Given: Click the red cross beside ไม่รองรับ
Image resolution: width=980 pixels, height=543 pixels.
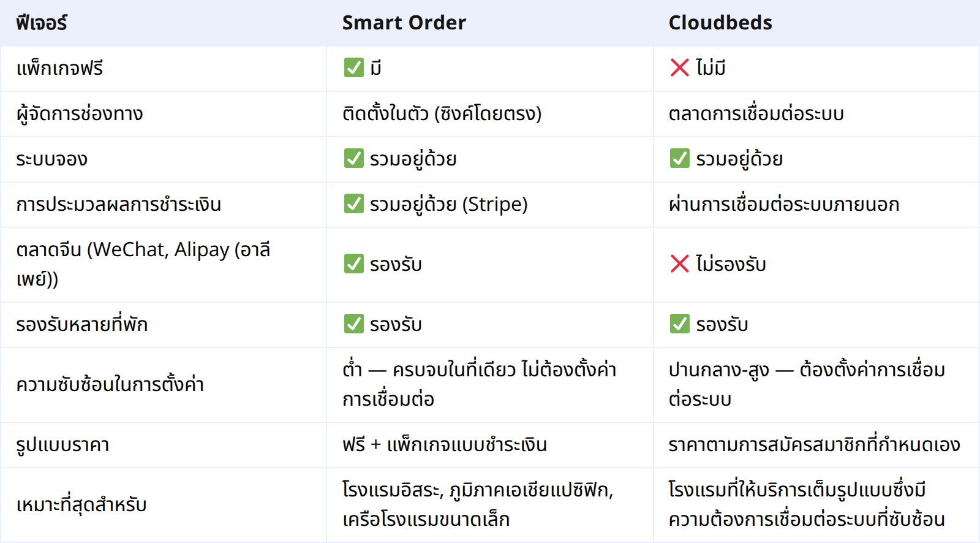Looking at the screenshot, I should 680,264.
